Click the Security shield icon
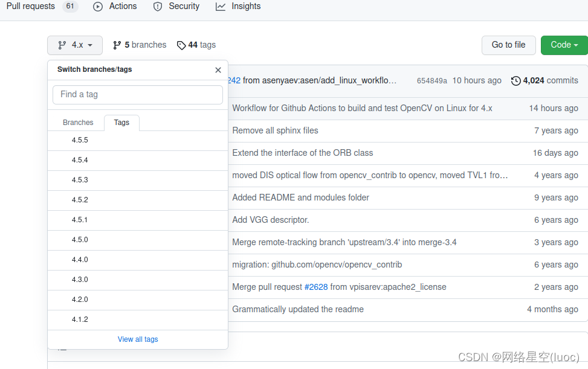The width and height of the screenshot is (588, 369). pos(158,7)
